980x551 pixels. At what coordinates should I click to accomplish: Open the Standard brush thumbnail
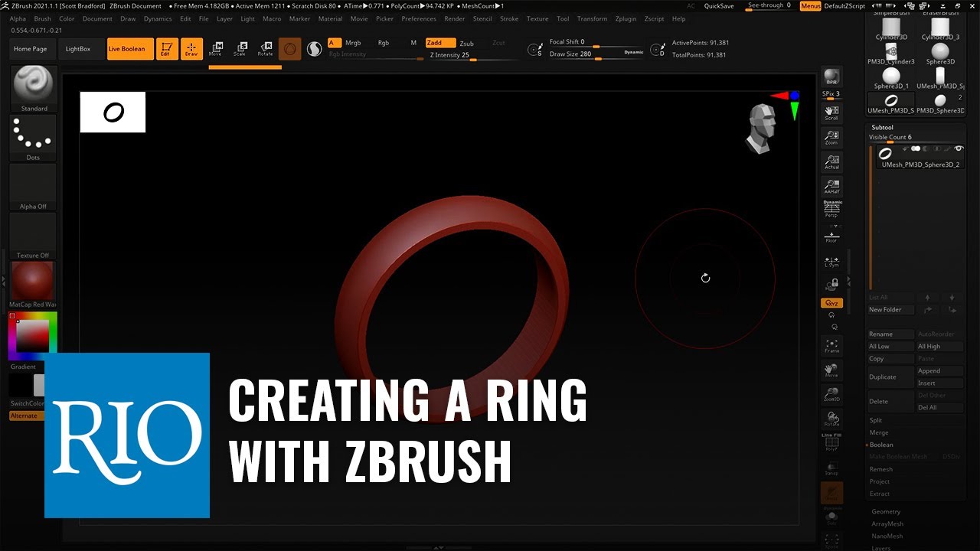tap(33, 89)
